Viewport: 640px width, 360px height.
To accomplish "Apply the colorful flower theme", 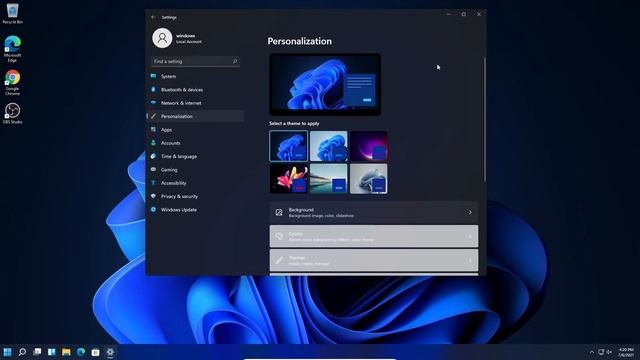I will pos(289,178).
